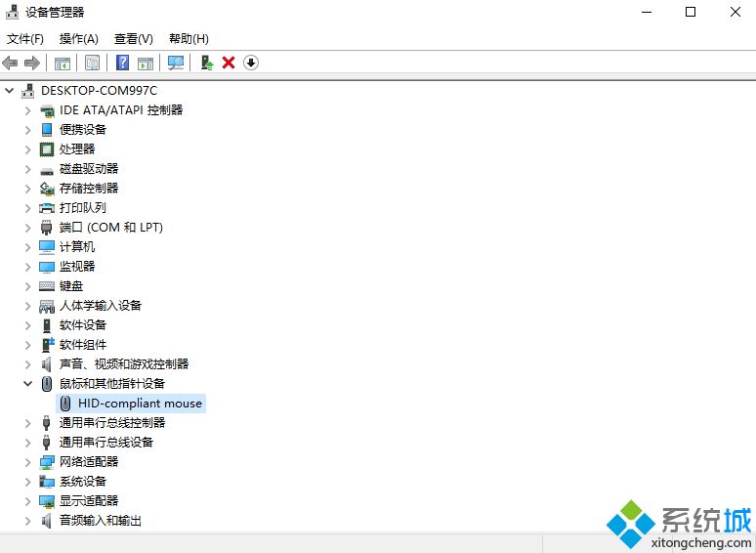Select the 人体学输入设备 label text
Viewport: 756px width, 553px height.
pyautogui.click(x=101, y=306)
